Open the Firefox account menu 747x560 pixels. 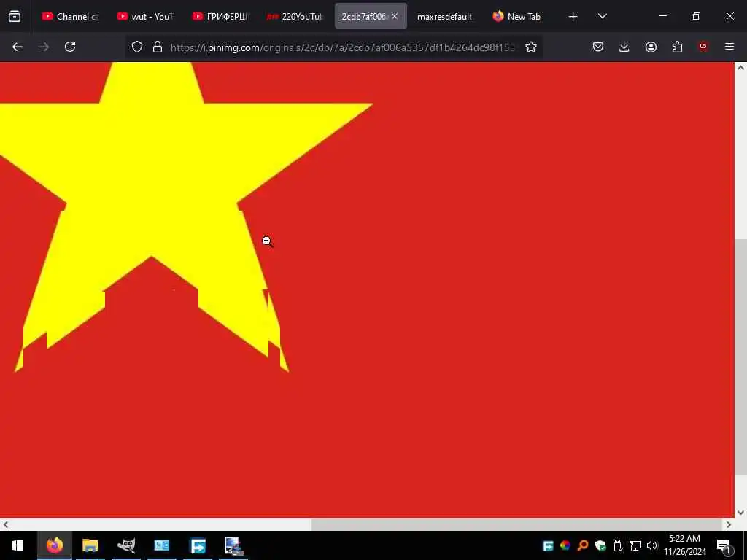(651, 47)
